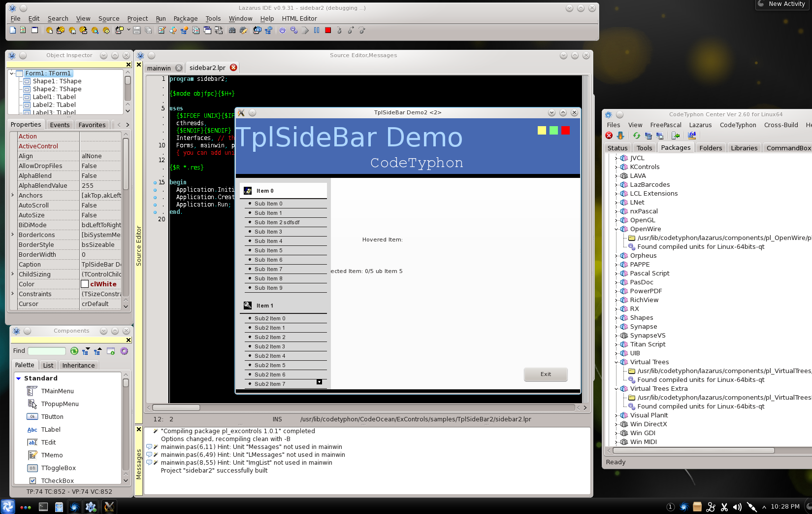Screen dimensions: 812x514
Task: Switch to Inheritance tab in Components
Action: coord(78,365)
